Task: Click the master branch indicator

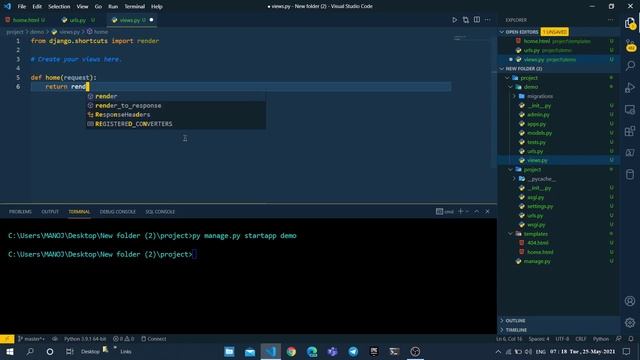Action: pos(31,339)
